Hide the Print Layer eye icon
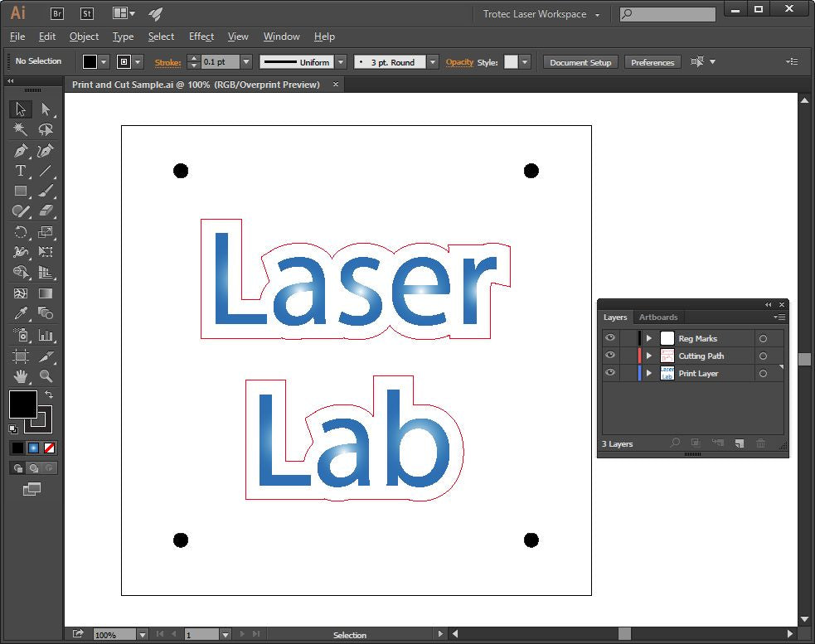The height and width of the screenshot is (644, 815). coord(610,373)
